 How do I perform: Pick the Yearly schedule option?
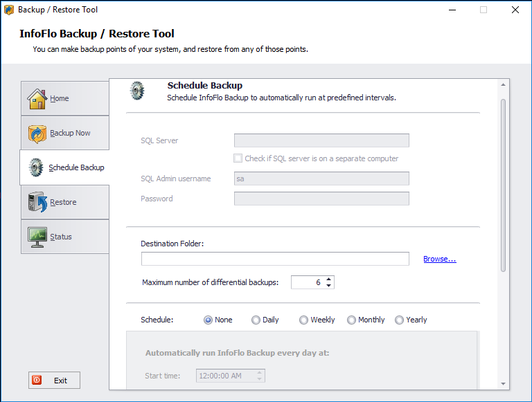coord(399,320)
